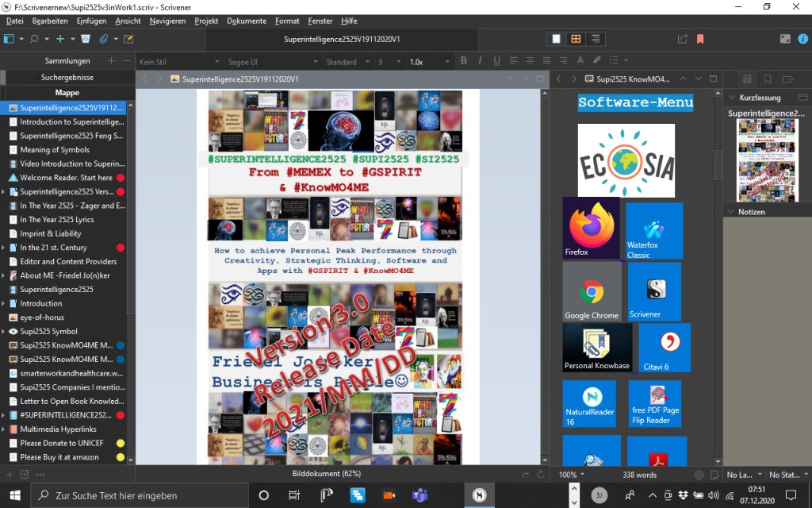Open Microsoft Teams from the taskbar
Viewport: 812px width, 508px height.
[x=419, y=495]
